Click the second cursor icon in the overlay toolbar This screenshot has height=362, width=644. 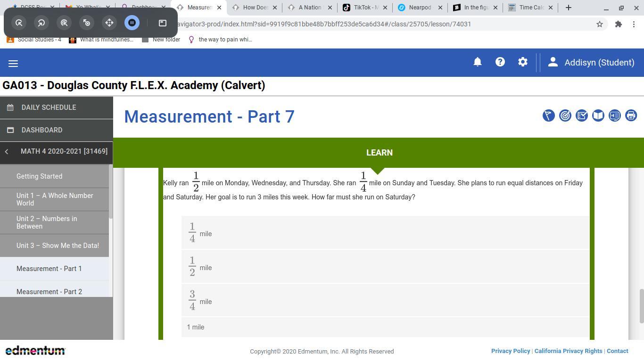pyautogui.click(x=41, y=23)
